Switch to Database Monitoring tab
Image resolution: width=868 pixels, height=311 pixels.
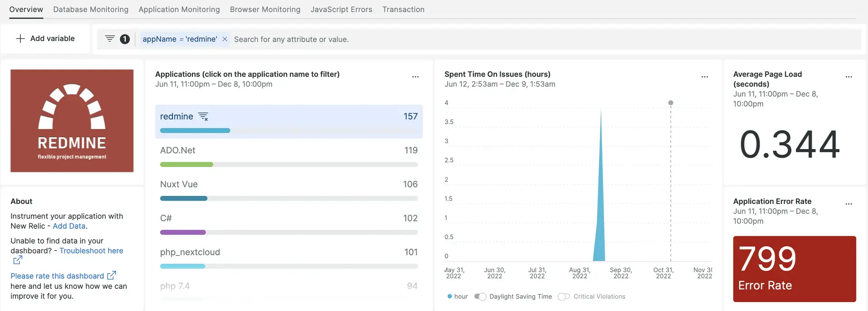pyautogui.click(x=91, y=9)
